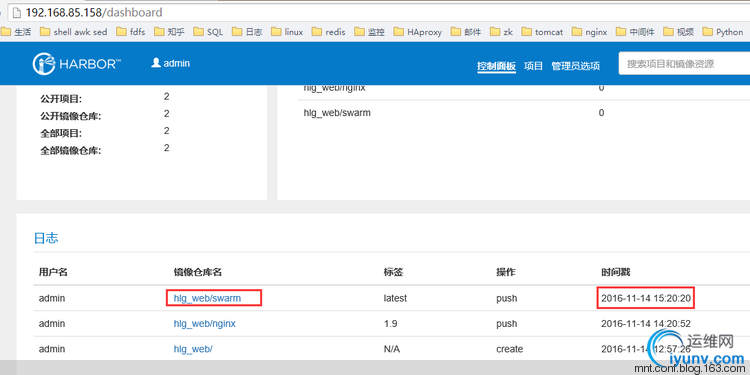Click the Harbor logo icon
Screen dimensions: 750x375
(44, 64)
